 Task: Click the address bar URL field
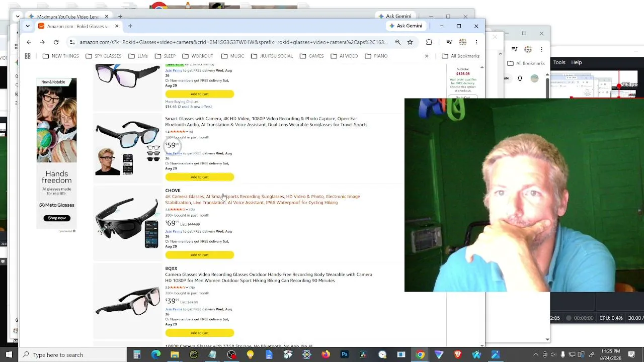tap(233, 42)
